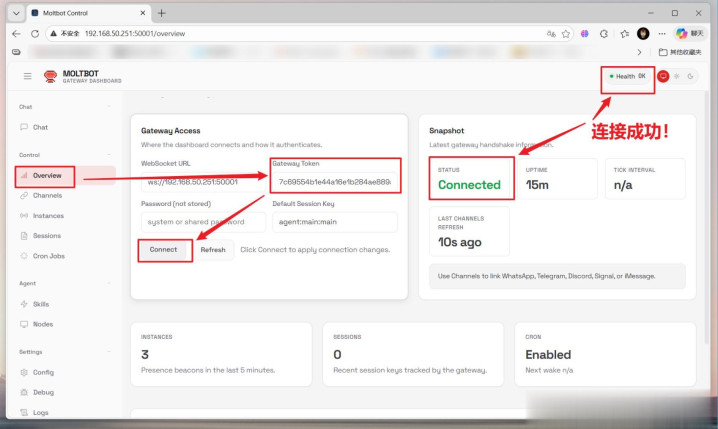Focus the Gateway Token field
This screenshot has height=429, width=718.
pyautogui.click(x=335, y=182)
